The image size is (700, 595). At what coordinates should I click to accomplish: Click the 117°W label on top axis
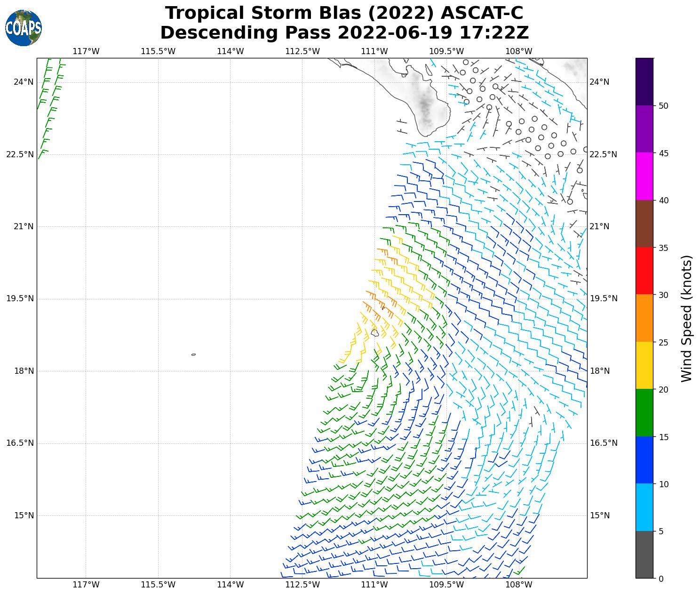pyautogui.click(x=86, y=51)
